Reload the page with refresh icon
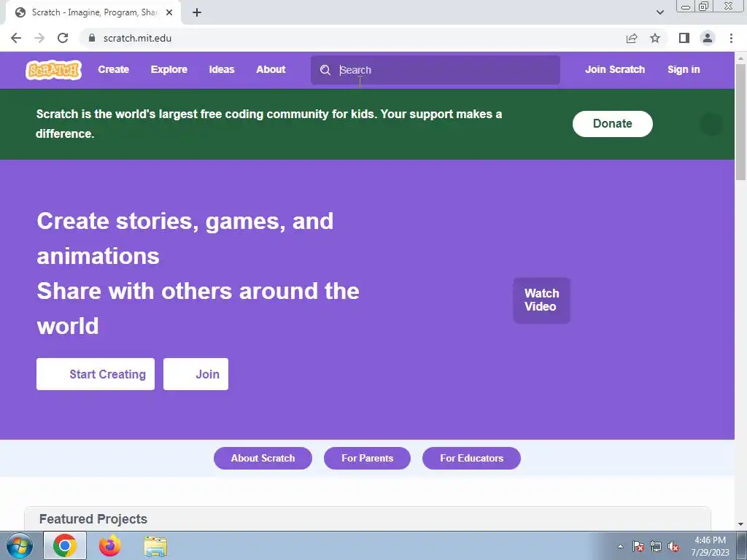This screenshot has height=560, width=747. 63,38
